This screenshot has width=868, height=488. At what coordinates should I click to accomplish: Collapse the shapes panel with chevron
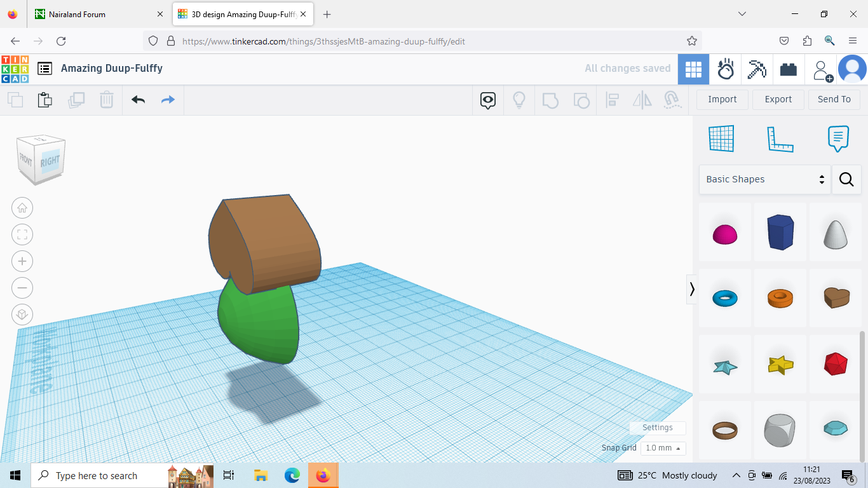(x=692, y=289)
